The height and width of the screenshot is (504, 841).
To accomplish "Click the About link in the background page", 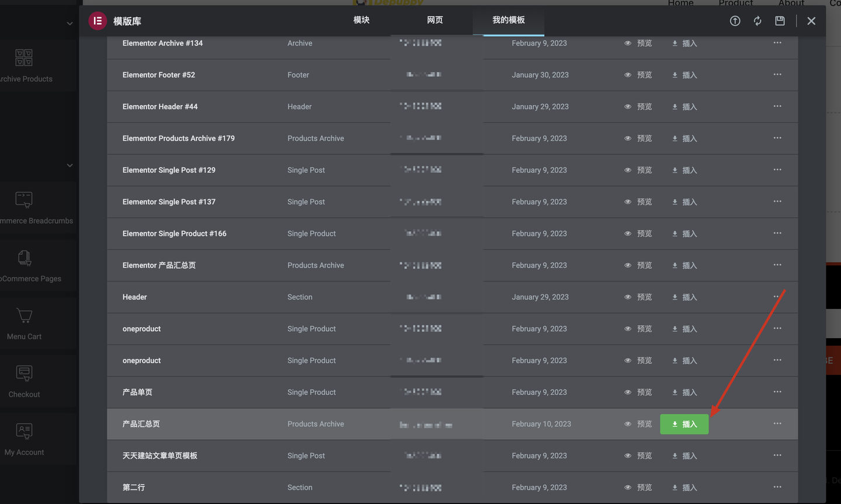I will tap(791, 3).
